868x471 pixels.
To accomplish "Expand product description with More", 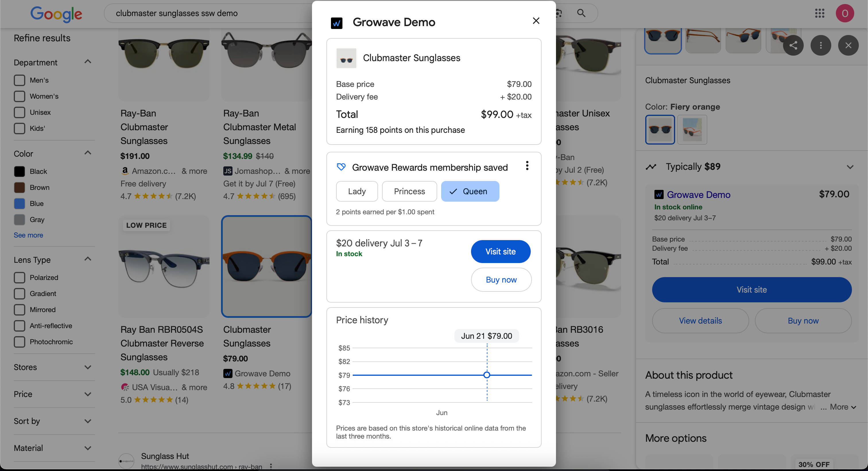I will tap(842, 407).
